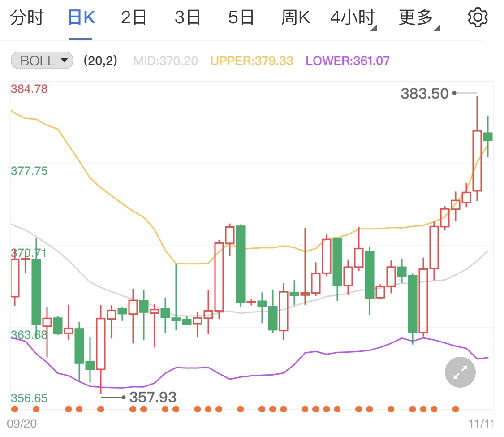Select the 日K tab

82,17
